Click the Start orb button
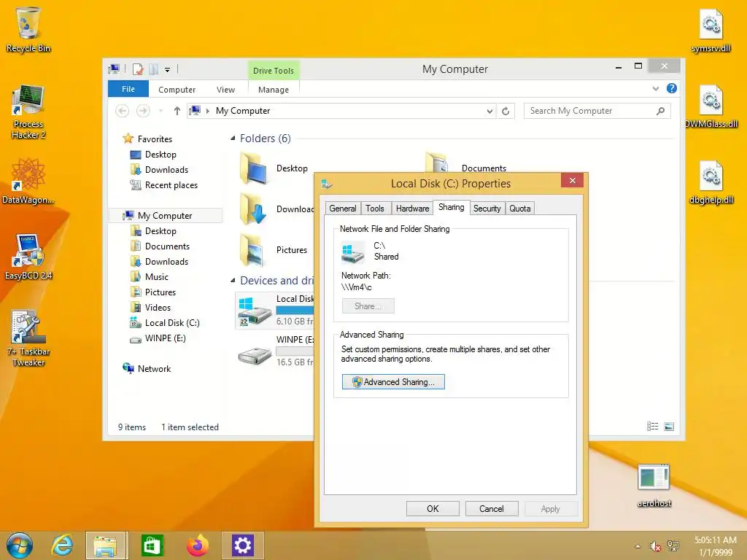This screenshot has width=747, height=560. click(x=20, y=545)
